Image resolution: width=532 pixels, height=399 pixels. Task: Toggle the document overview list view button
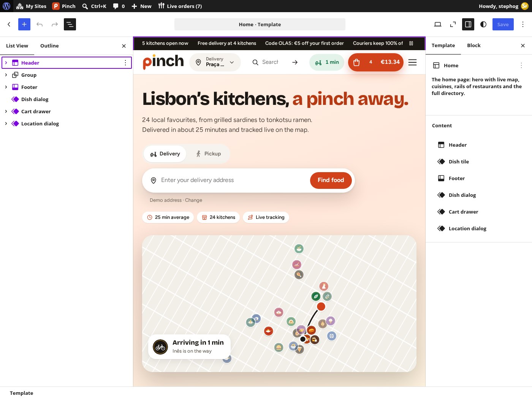coord(70,24)
